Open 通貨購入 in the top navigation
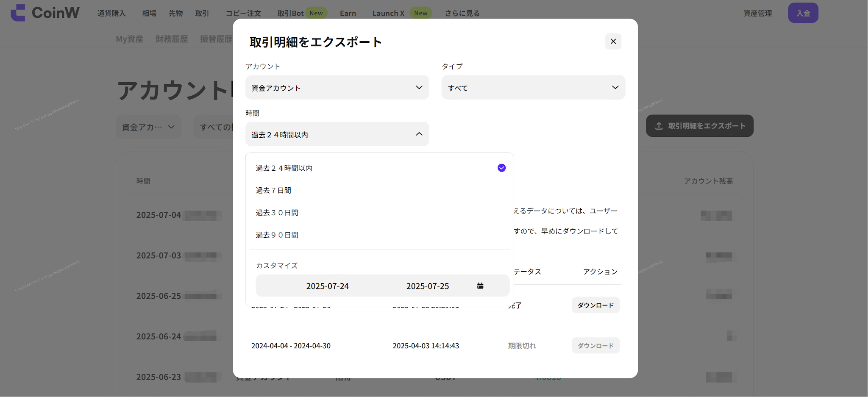The width and height of the screenshot is (868, 397). [x=111, y=13]
